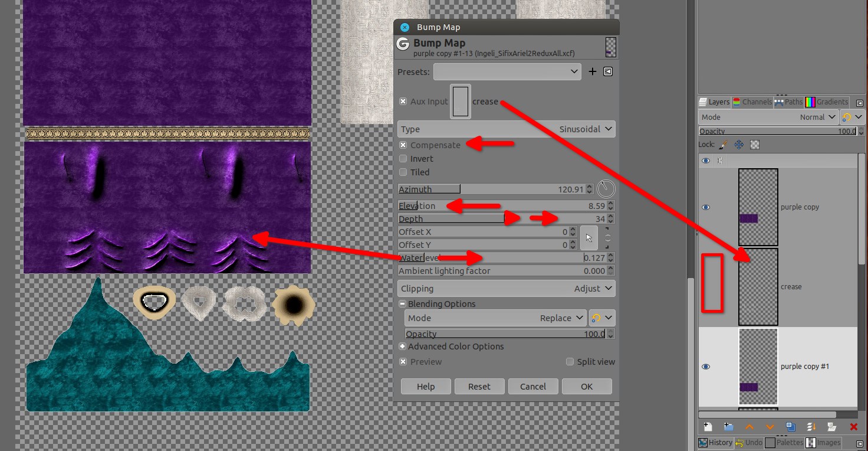The height and width of the screenshot is (451, 868).
Task: Switch to the Channels tab
Action: [x=752, y=102]
